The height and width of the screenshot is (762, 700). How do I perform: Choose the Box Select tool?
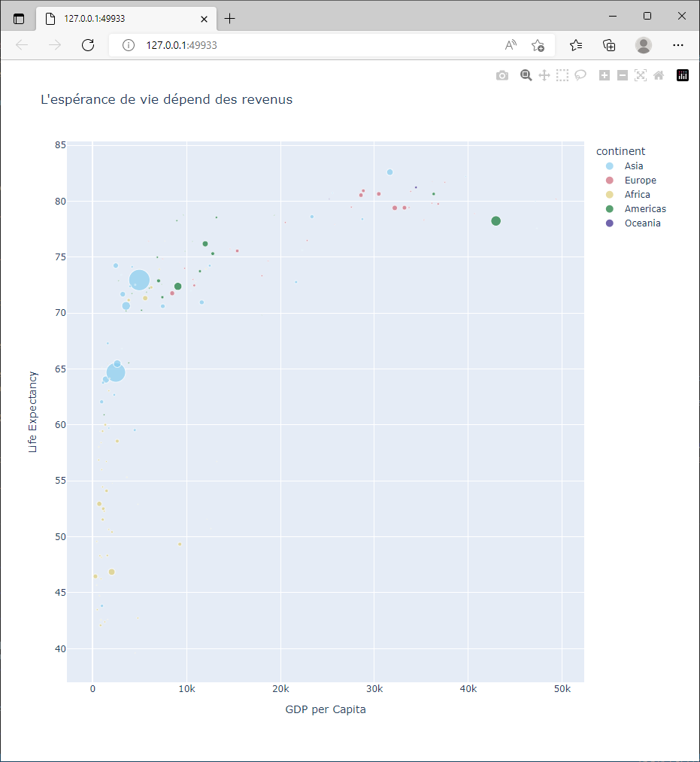(x=562, y=75)
